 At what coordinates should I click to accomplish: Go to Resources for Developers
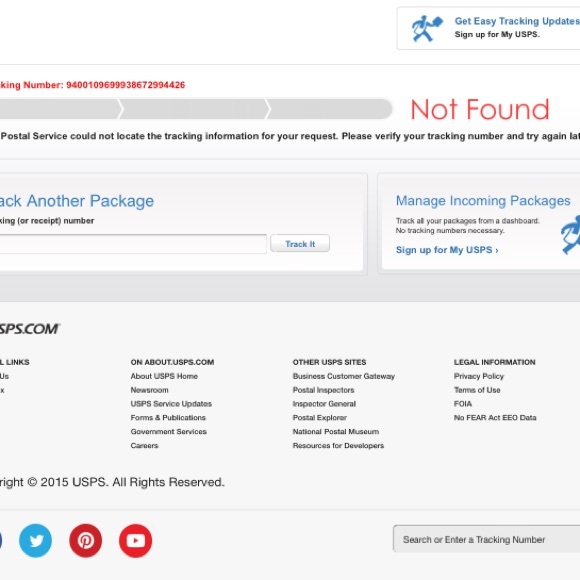pyautogui.click(x=338, y=445)
